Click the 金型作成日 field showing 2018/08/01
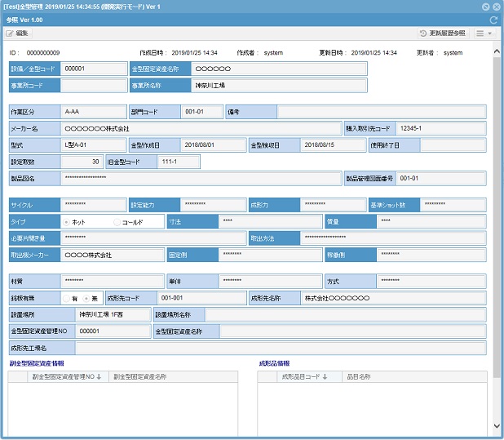The width and height of the screenshot is (504, 440). pos(211,144)
